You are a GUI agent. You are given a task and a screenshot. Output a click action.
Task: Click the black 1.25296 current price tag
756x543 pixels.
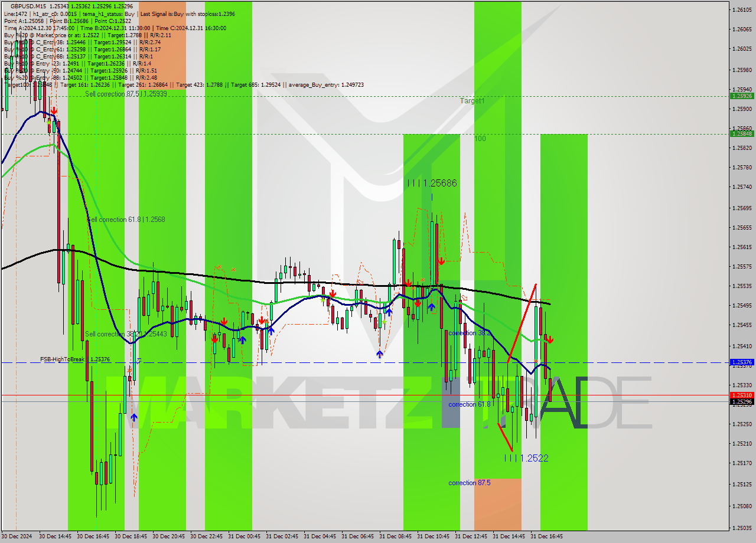[x=742, y=401]
